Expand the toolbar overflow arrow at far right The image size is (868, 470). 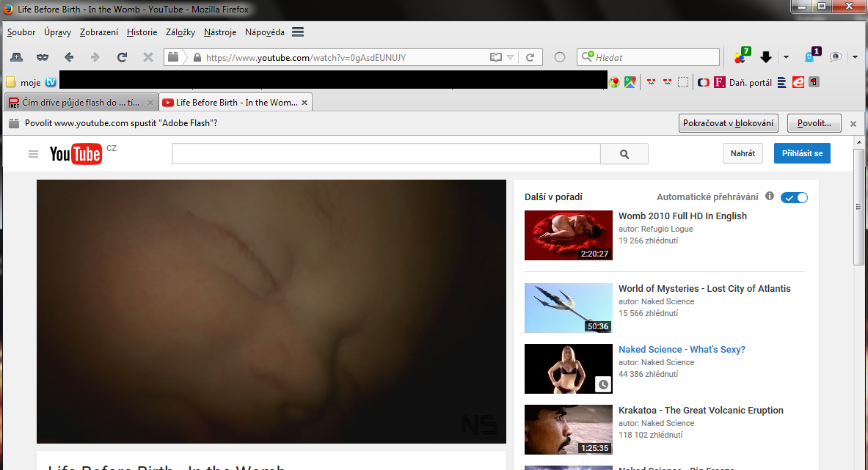tap(856, 57)
